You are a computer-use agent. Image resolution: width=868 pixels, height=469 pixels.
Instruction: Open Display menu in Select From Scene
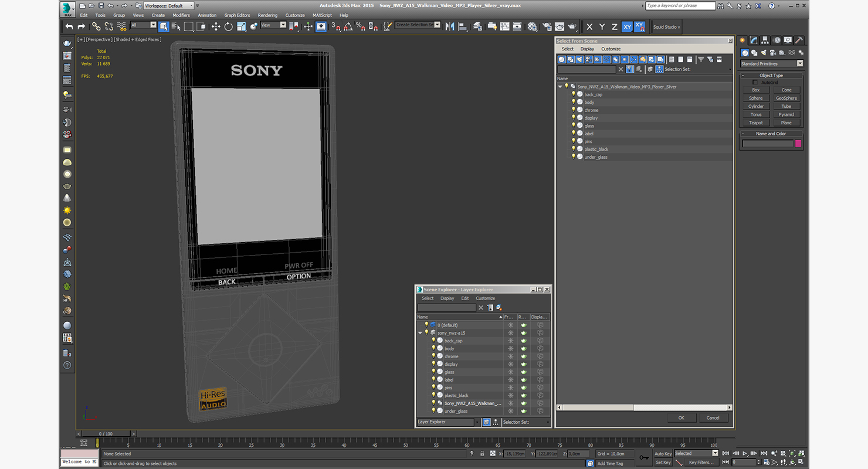pyautogui.click(x=587, y=49)
